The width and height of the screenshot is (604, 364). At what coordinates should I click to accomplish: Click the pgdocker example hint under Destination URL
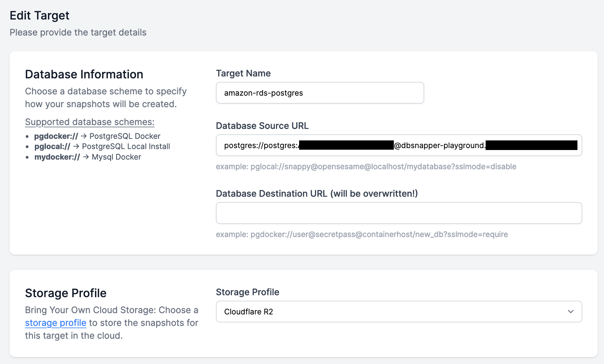pyautogui.click(x=362, y=234)
